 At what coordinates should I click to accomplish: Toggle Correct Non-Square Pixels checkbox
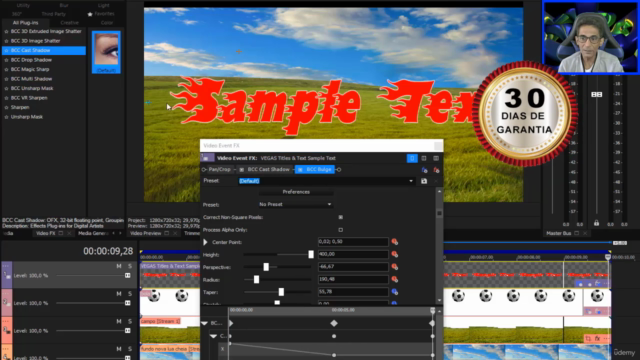tap(340, 217)
